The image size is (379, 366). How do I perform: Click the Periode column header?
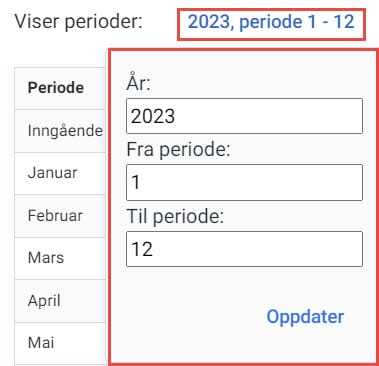point(56,88)
